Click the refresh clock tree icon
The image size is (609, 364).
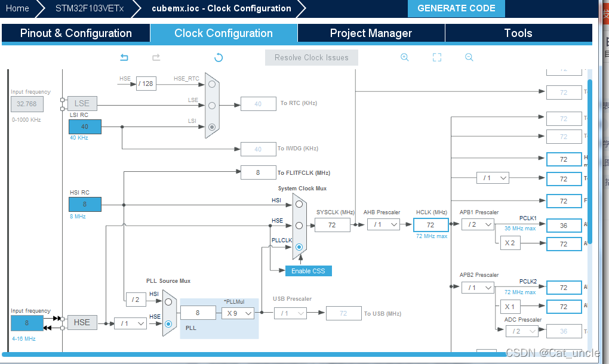pyautogui.click(x=219, y=57)
